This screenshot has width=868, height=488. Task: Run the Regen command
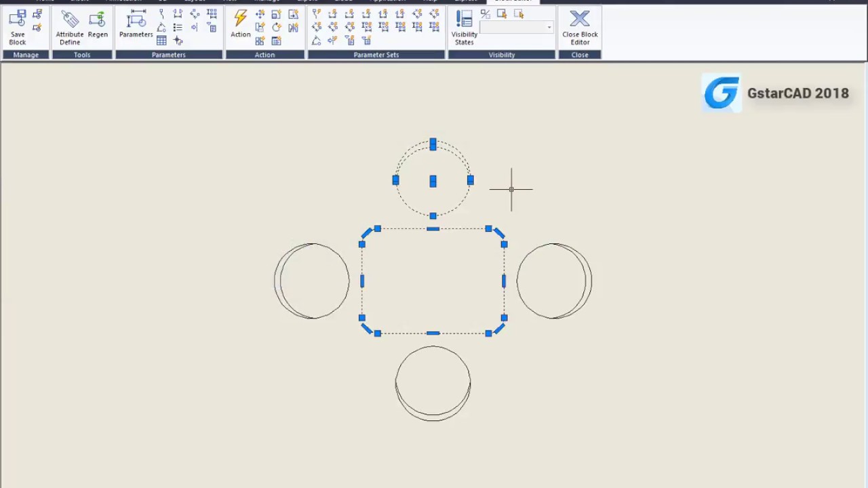[98, 24]
